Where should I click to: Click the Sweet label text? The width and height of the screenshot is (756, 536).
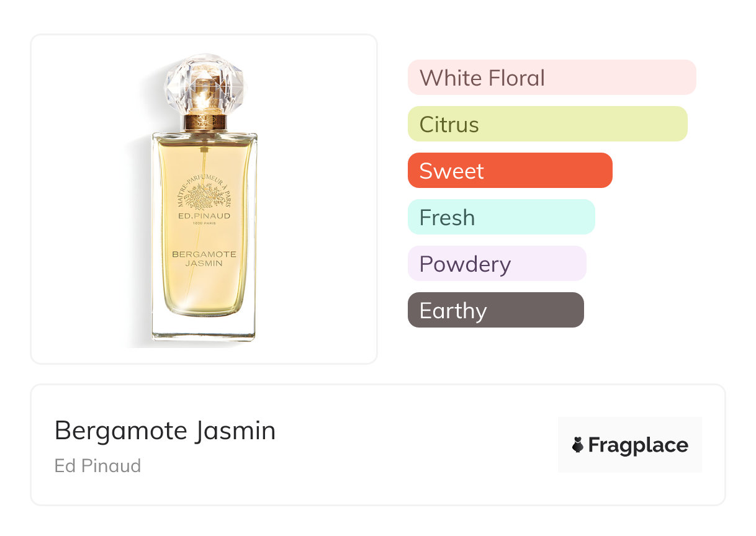[452, 171]
